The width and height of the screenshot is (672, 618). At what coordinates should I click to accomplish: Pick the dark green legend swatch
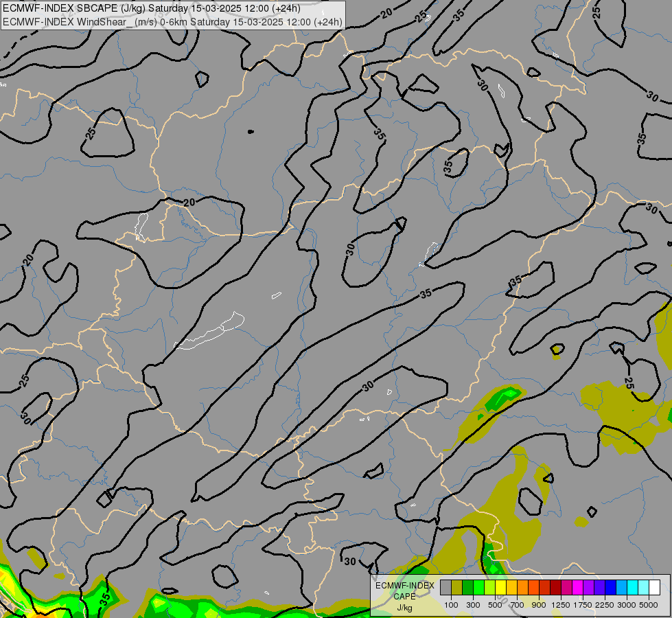[x=467, y=588]
